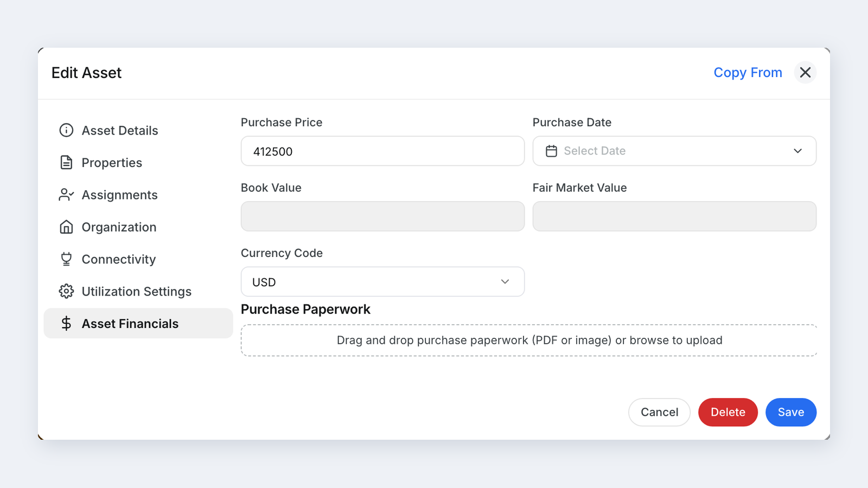Click the Asset Details info icon

pos(66,130)
